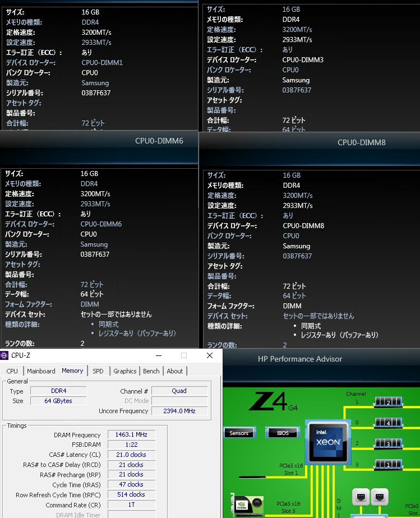Switch to the CPU tab in CPU-Z
The height and width of the screenshot is (518, 420).
(x=12, y=371)
